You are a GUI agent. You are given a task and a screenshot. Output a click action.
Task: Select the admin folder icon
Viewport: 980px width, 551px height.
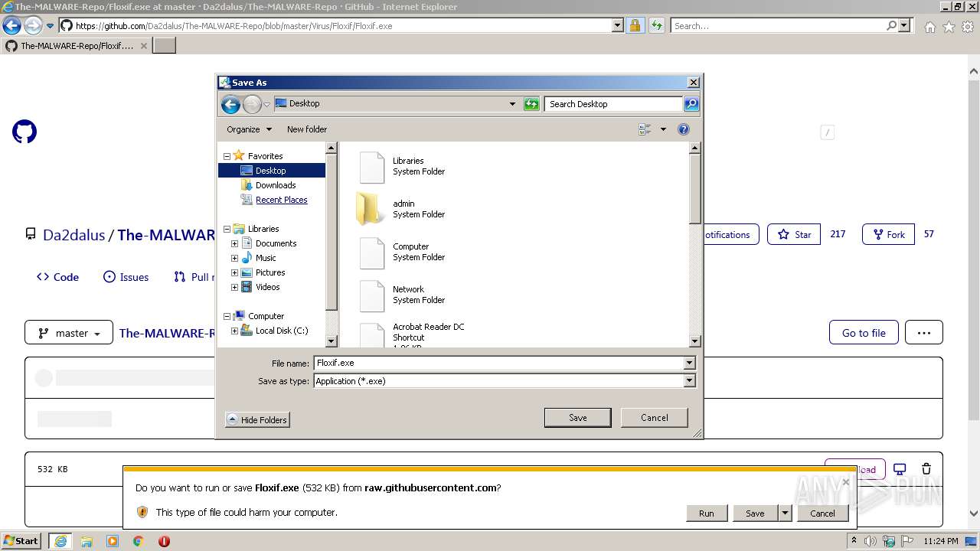click(x=371, y=209)
